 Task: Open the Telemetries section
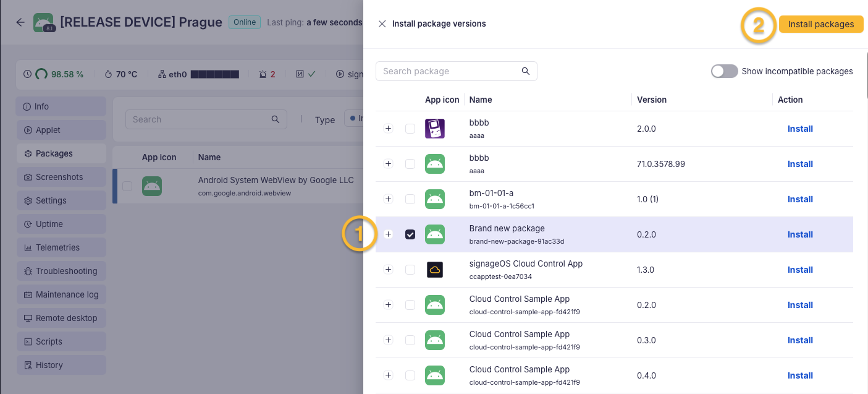[61, 247]
